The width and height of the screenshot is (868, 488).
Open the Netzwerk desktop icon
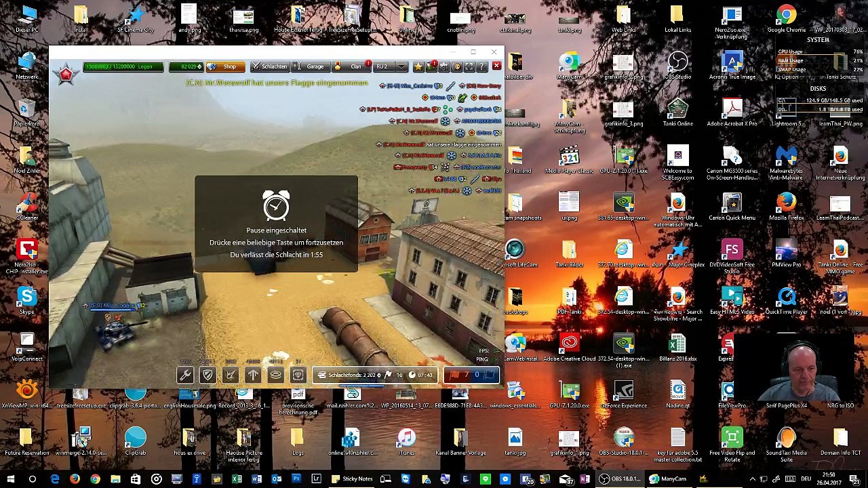(27, 66)
